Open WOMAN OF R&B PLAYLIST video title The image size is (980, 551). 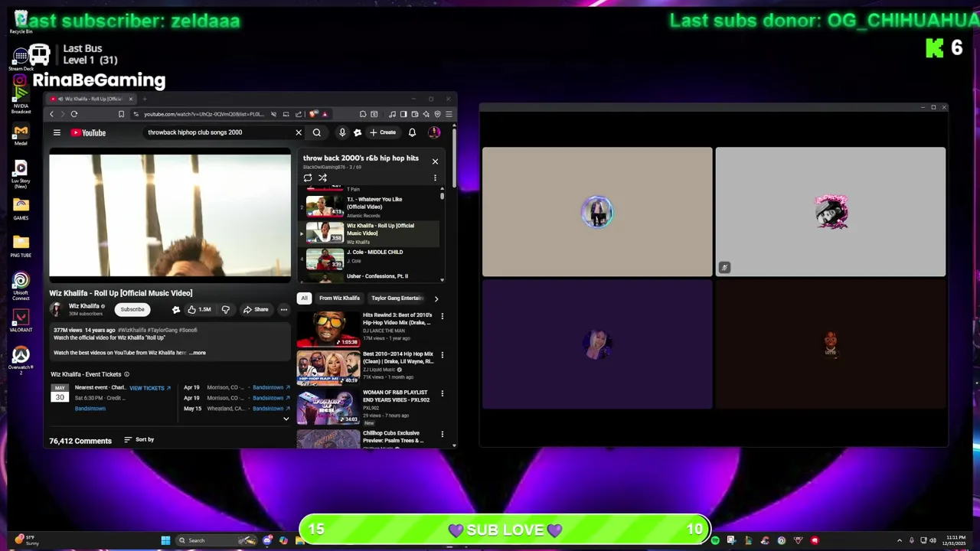point(396,396)
